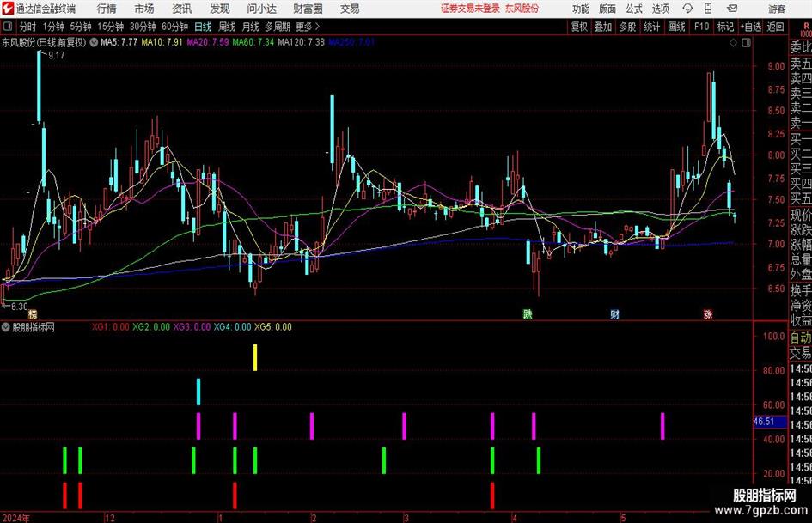Viewport: 812px width, 523px height.
Task: Click the MA5: 7.77 indicator label
Action: click(119, 42)
